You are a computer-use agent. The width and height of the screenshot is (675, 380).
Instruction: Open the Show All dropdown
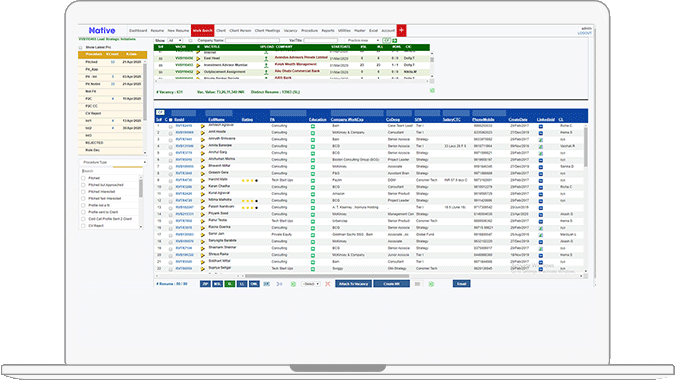coord(175,40)
